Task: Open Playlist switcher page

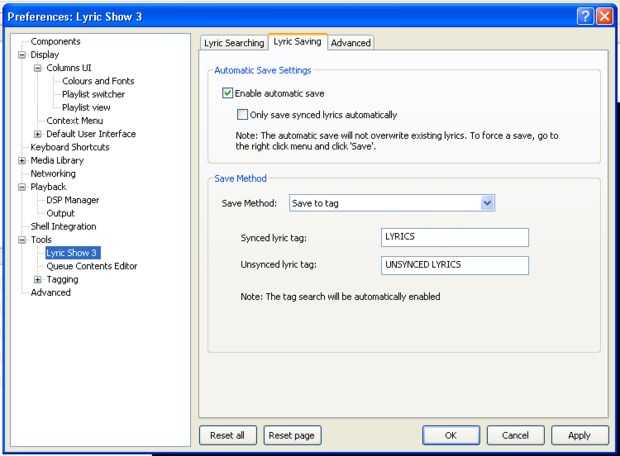Action: (93, 94)
